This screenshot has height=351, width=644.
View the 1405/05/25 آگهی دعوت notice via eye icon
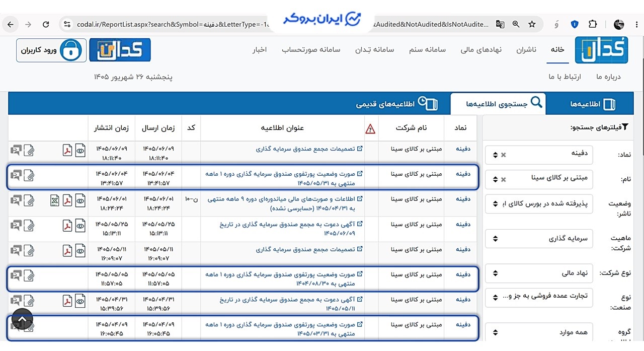pos(80,226)
